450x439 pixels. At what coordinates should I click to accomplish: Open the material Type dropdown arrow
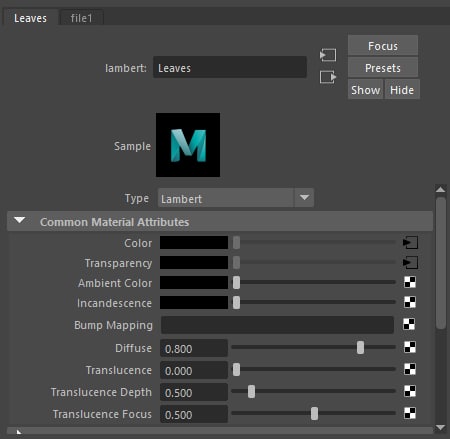coord(304,198)
